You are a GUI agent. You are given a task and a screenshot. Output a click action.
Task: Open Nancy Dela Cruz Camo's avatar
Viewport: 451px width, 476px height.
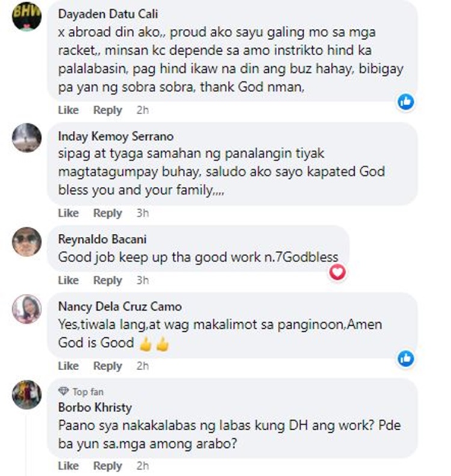[26, 309]
